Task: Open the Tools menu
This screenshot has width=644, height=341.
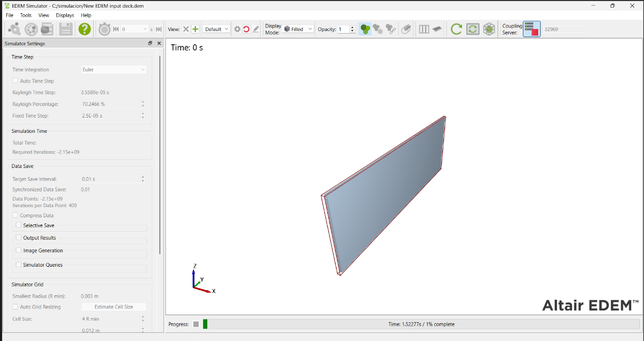Action: tap(26, 15)
